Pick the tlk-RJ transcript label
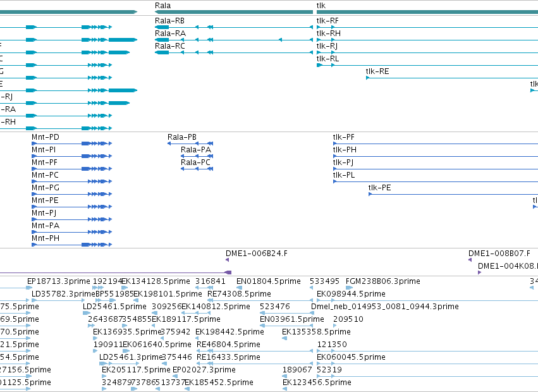538x392 pixels. click(327, 46)
